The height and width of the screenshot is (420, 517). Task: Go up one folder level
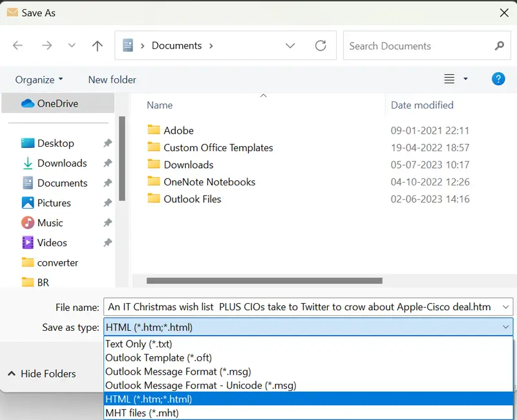tap(97, 45)
